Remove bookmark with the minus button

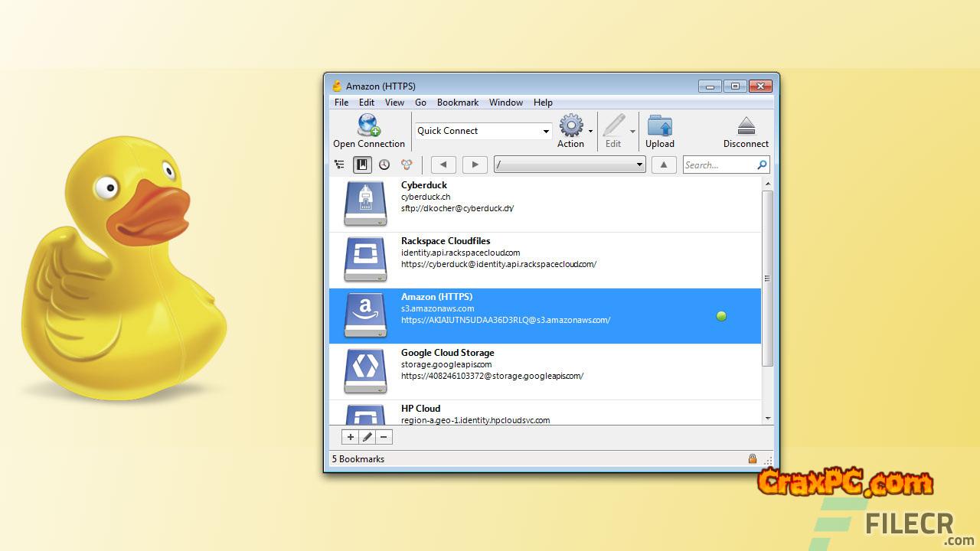(384, 437)
